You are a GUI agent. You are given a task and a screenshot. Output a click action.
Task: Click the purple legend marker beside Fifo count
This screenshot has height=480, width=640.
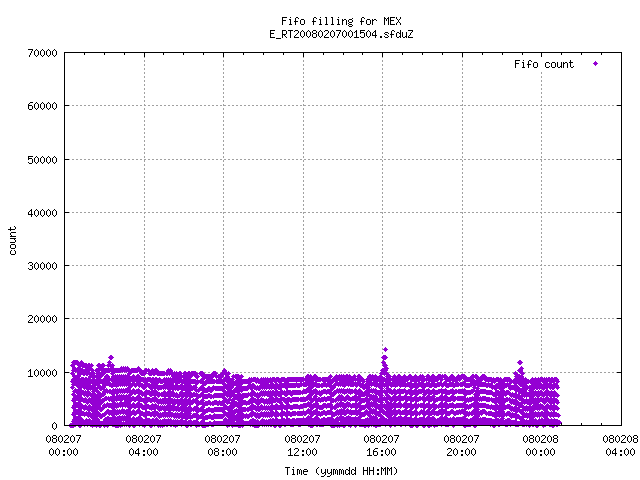(596, 64)
